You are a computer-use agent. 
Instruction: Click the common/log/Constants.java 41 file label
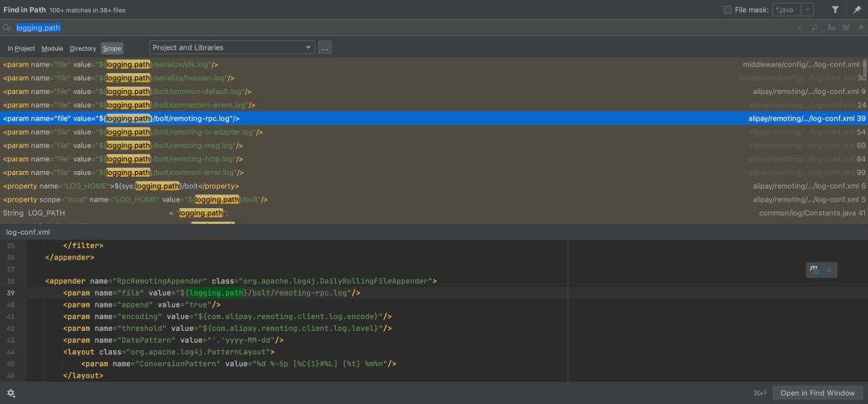(x=812, y=213)
